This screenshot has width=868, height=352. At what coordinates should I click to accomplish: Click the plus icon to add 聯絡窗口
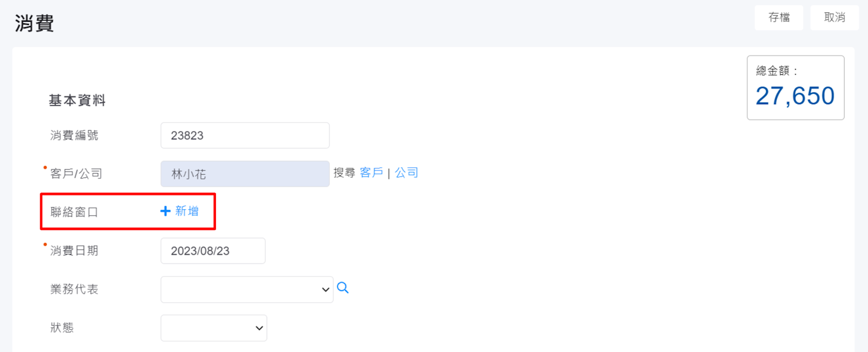tap(165, 211)
